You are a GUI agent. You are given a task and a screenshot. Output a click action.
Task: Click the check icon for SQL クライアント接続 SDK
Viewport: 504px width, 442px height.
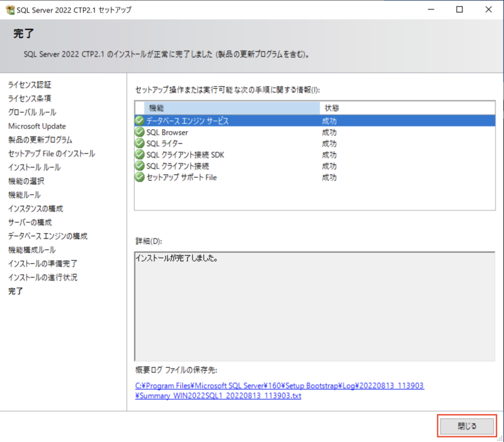[139, 154]
